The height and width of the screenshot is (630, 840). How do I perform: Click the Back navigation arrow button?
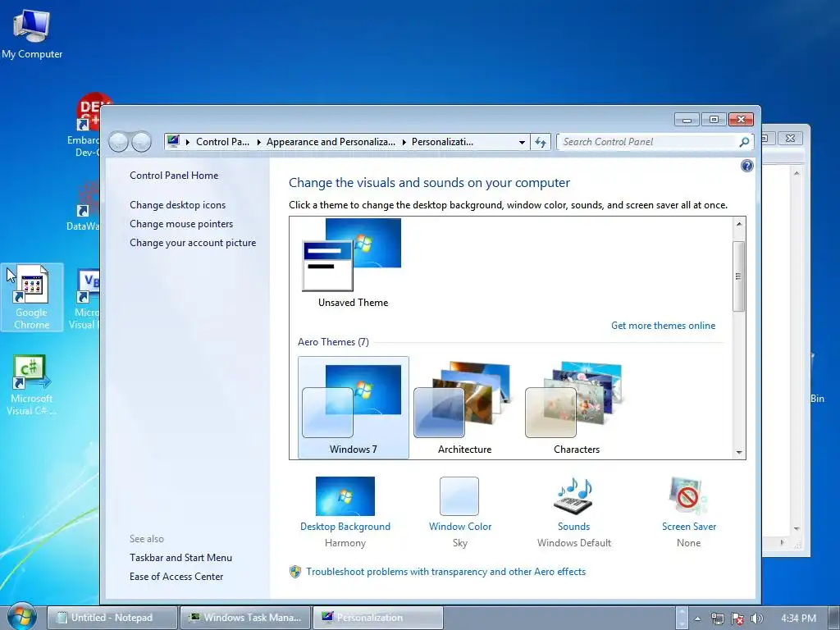(118, 142)
